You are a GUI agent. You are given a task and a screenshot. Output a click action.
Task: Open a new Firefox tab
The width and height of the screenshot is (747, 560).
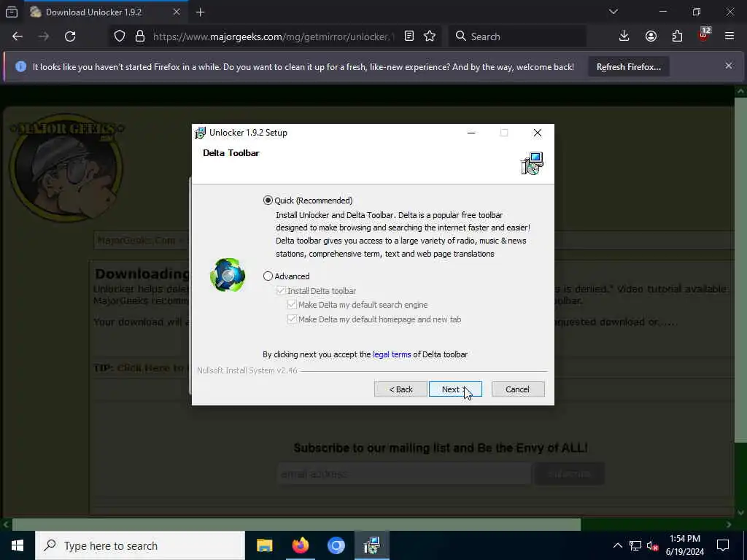click(x=200, y=12)
